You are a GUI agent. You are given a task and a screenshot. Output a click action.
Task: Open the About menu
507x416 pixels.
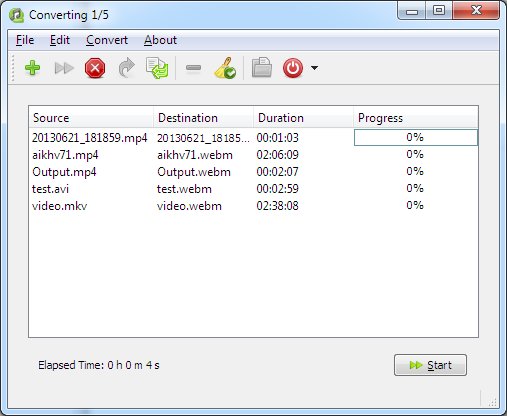[x=160, y=40]
